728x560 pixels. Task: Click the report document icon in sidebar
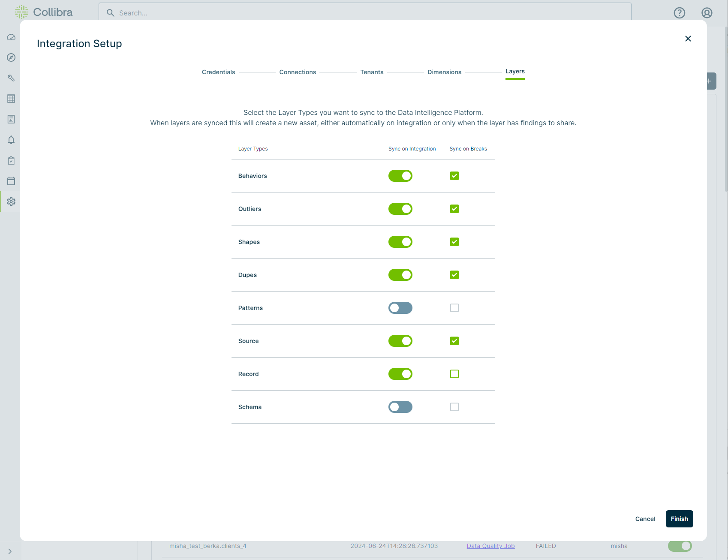[11, 119]
